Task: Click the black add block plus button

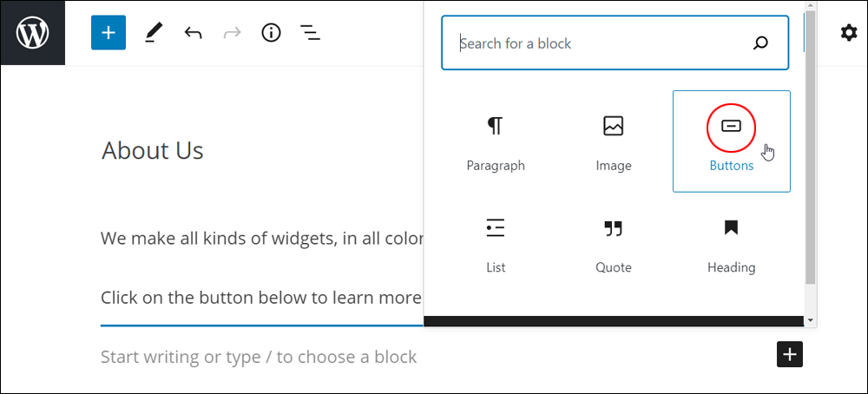Action: pos(790,354)
